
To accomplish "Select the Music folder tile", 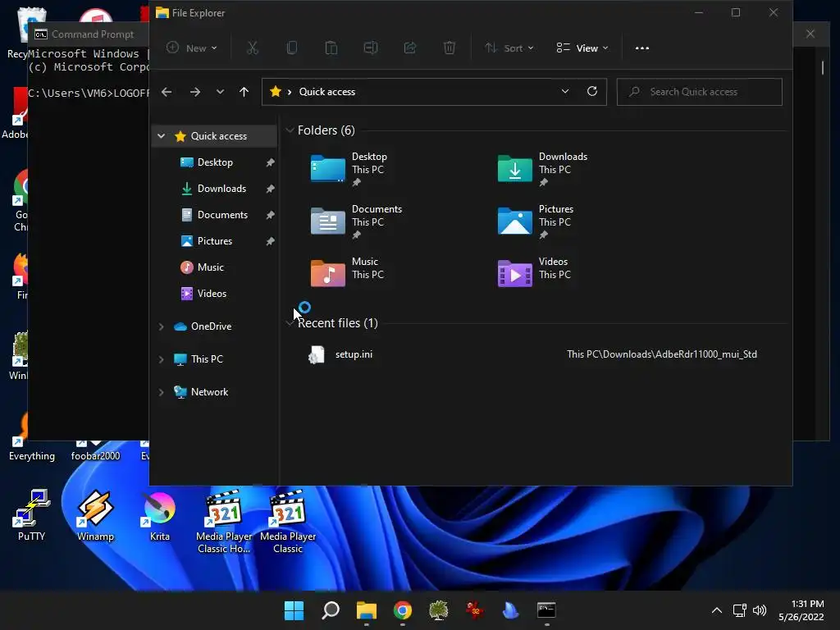I will click(348, 272).
